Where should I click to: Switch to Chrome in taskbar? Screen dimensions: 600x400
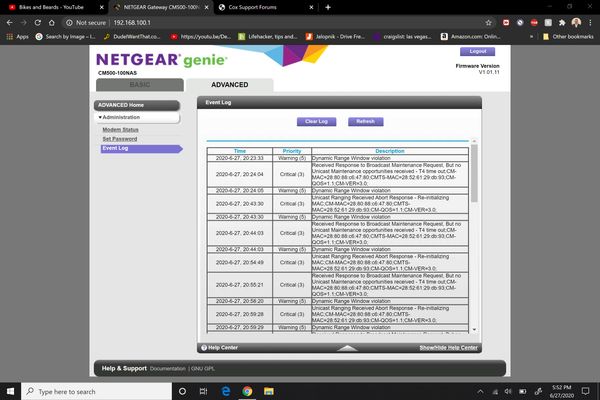point(247,391)
